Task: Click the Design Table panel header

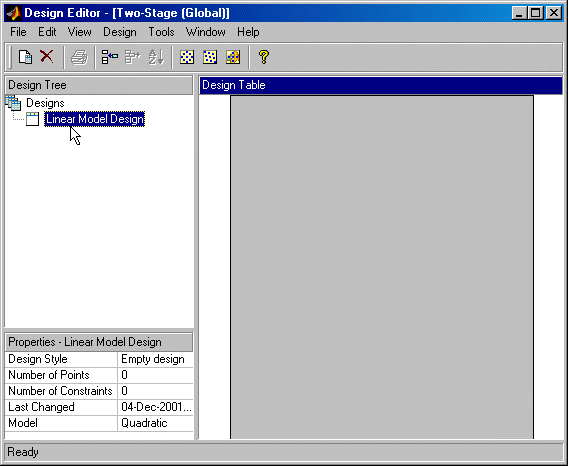Action: [x=381, y=85]
